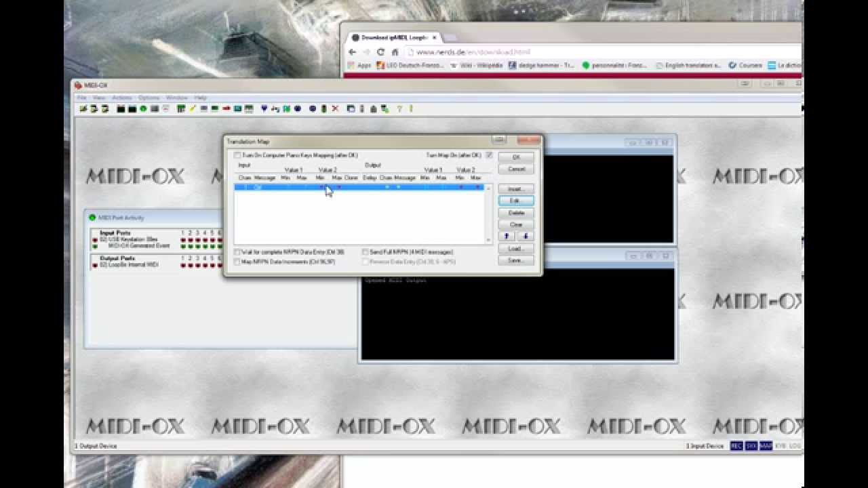Open the Coursera bookmark
This screenshot has height=488, width=868.
point(745,66)
